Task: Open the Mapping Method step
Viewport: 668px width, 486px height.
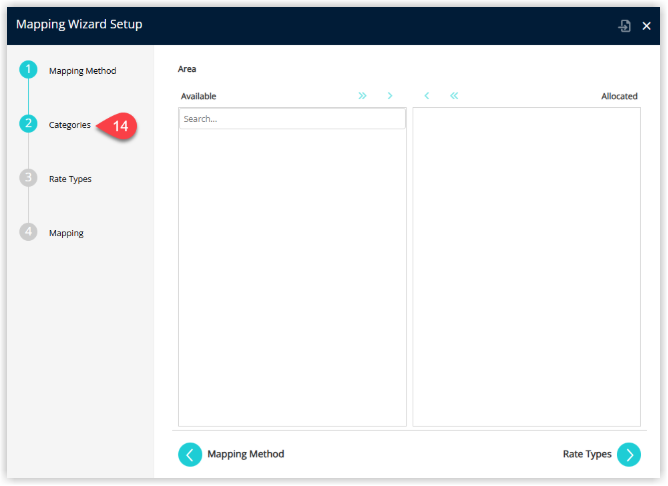Action: [82, 71]
